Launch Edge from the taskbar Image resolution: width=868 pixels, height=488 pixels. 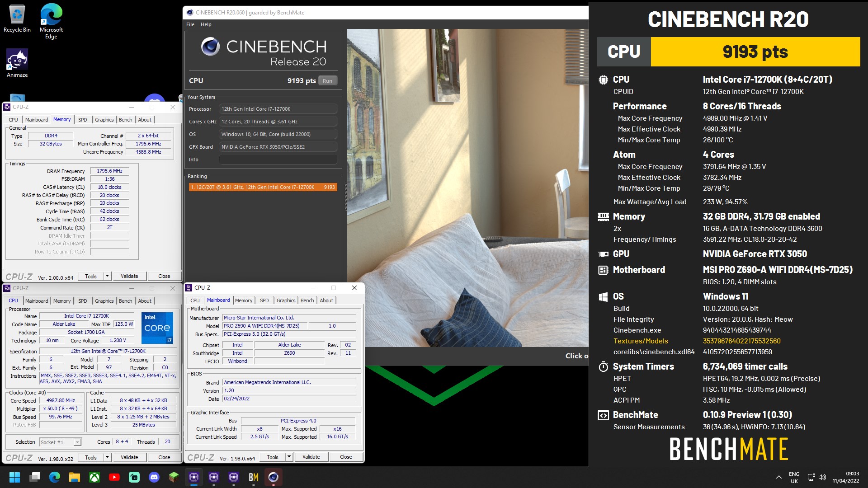[x=55, y=477]
